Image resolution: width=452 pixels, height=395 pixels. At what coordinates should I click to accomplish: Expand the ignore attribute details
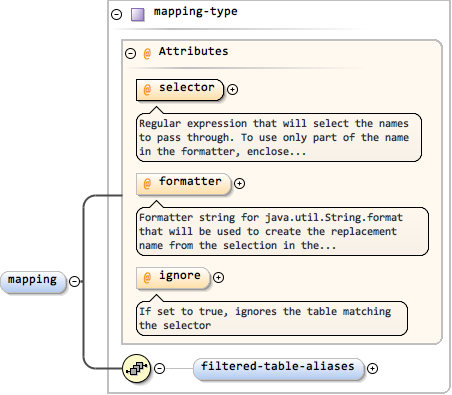click(x=218, y=277)
